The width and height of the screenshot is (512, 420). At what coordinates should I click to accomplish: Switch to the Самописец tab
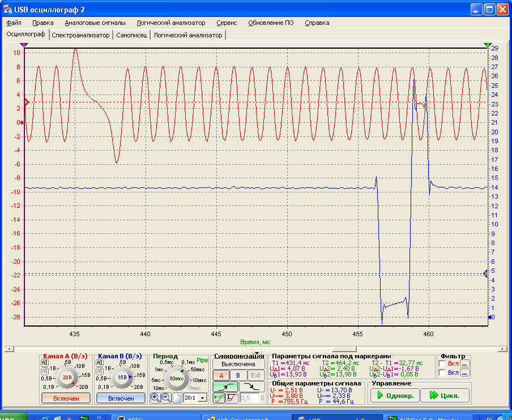[131, 35]
